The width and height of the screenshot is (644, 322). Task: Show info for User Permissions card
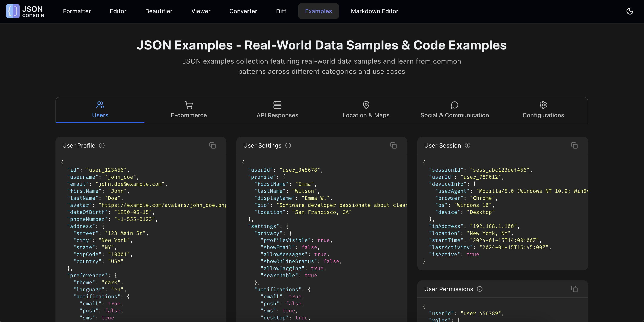479,289
